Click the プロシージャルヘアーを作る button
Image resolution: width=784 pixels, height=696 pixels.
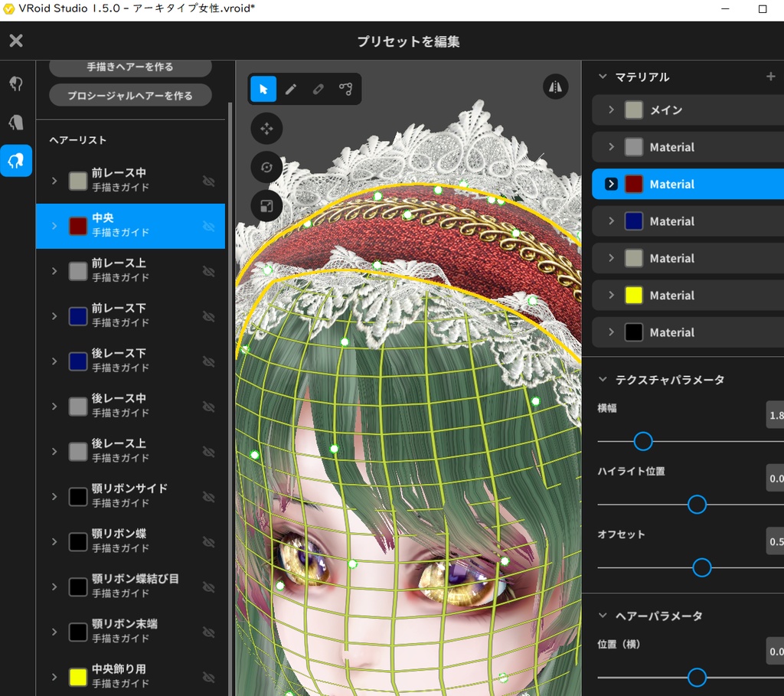pyautogui.click(x=130, y=95)
